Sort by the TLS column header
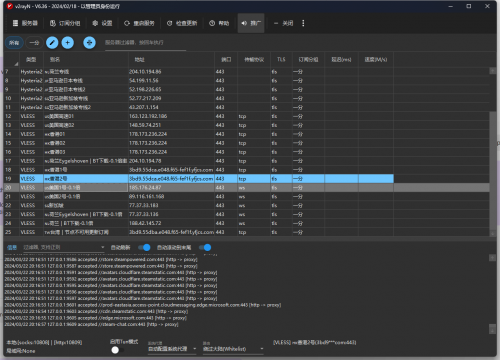The width and height of the screenshot is (500, 360). 281,60
